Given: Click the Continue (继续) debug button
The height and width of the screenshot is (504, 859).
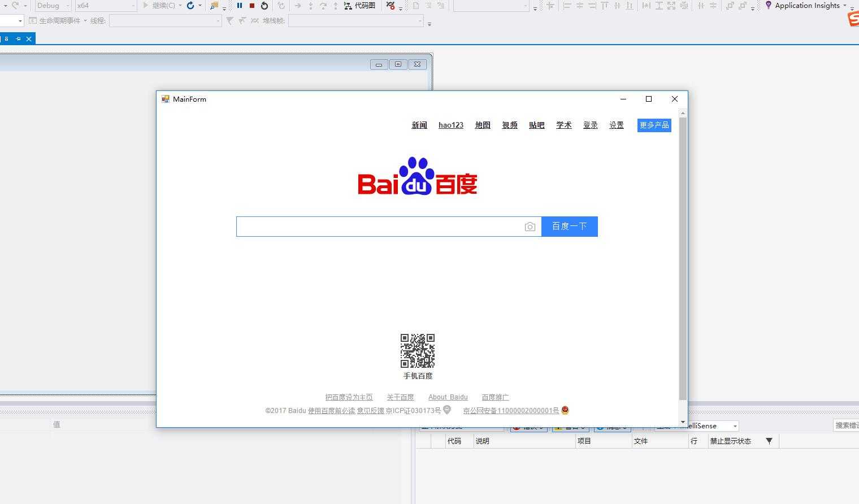Looking at the screenshot, I should click(x=158, y=6).
